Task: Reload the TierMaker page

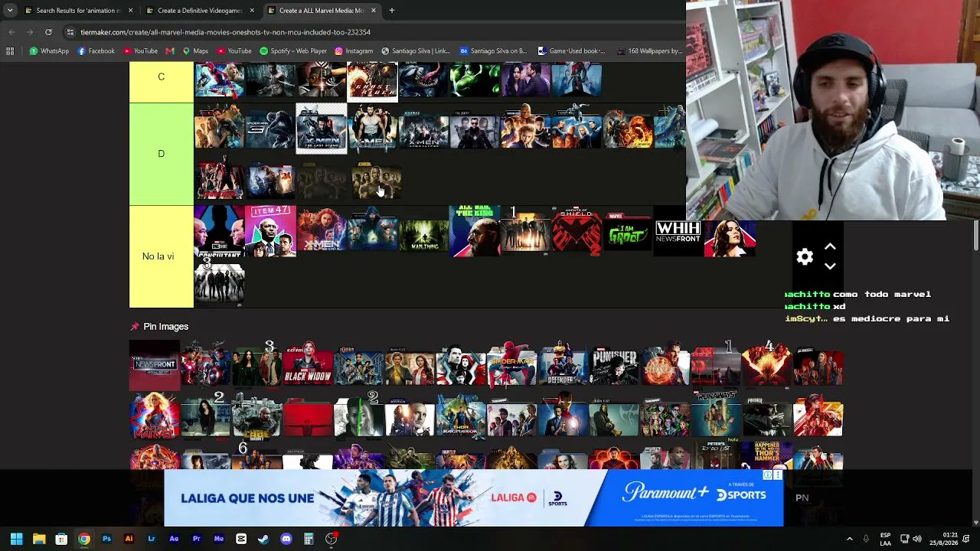Action: pyautogui.click(x=48, y=32)
